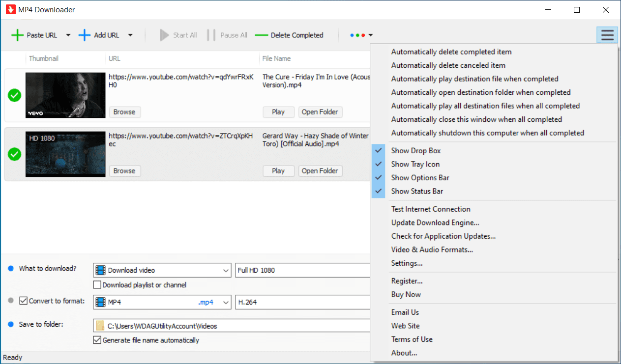Viewport: 621px width, 364px height.
Task: Toggle Show Status Bar option
Action: coord(494,191)
